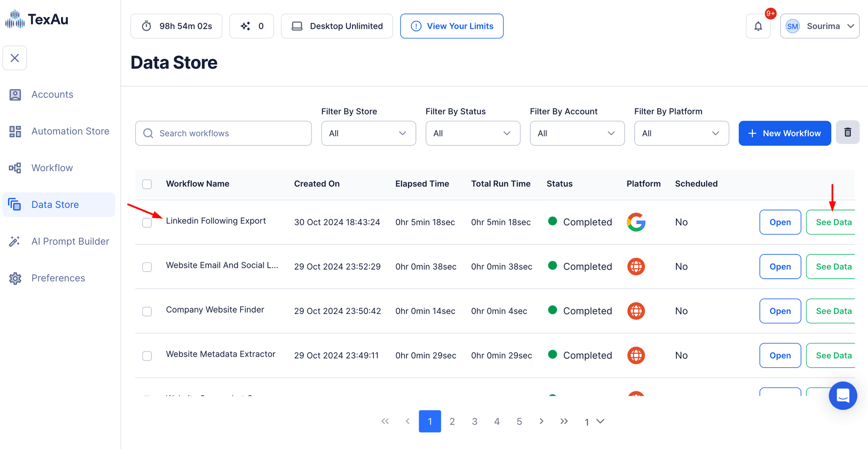868x449 pixels.
Task: Open the Sourima user account menu
Action: pyautogui.click(x=820, y=26)
